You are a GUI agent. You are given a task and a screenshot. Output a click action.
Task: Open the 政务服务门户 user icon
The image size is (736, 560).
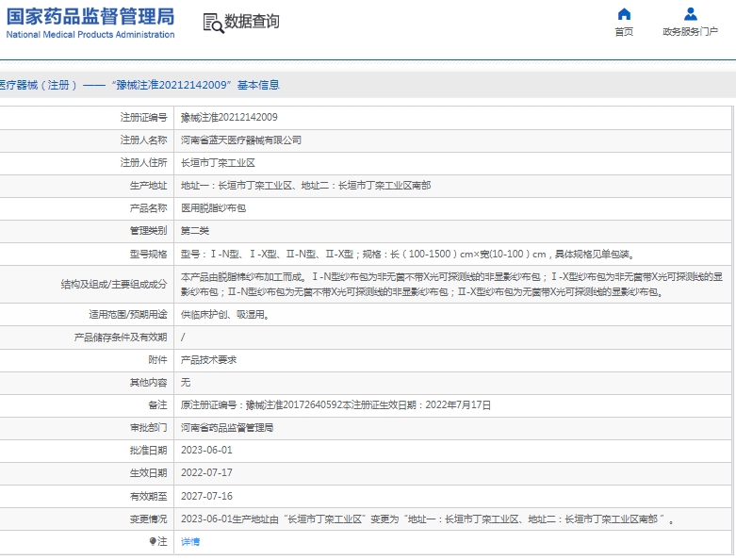[x=691, y=14]
